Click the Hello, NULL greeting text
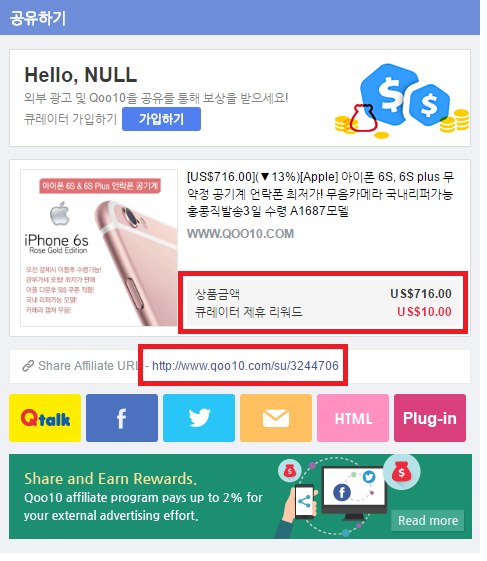The width and height of the screenshot is (487, 561). pyautogui.click(x=82, y=75)
